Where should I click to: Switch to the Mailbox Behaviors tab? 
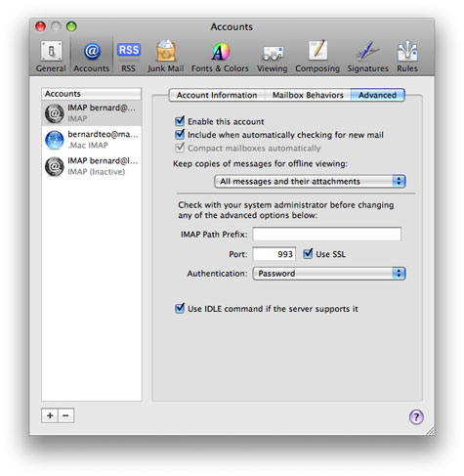pos(308,95)
